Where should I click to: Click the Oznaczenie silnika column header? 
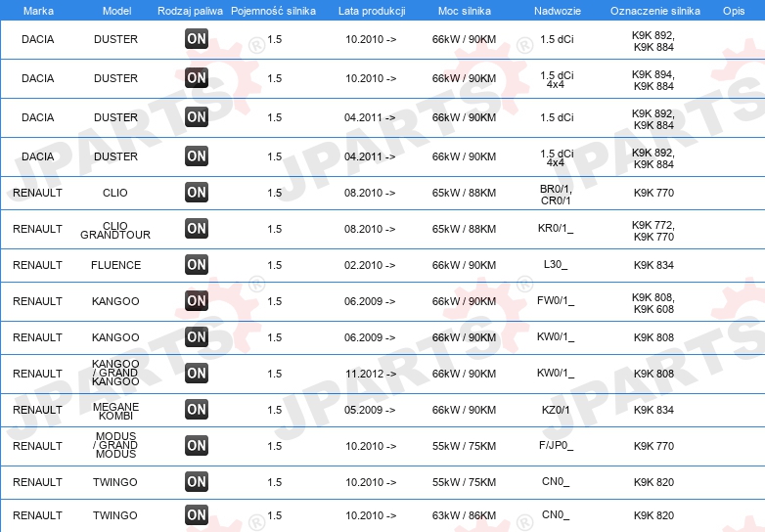coord(655,11)
